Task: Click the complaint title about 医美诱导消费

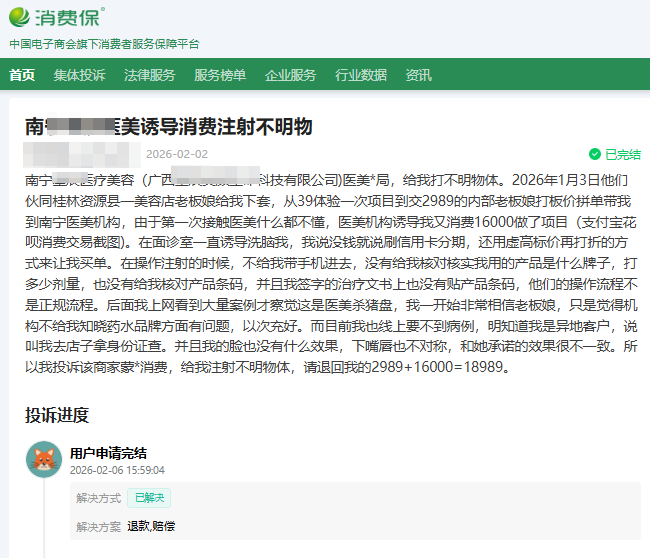Action: click(169, 126)
